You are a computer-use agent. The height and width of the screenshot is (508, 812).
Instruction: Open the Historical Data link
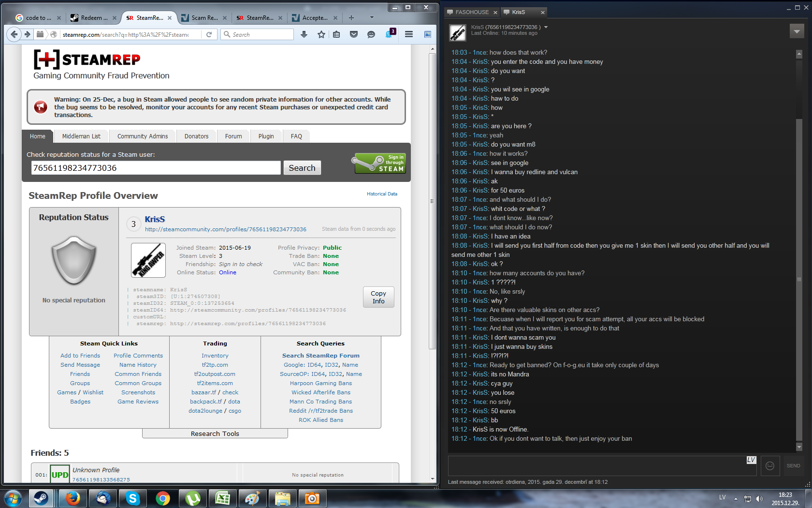pos(382,194)
